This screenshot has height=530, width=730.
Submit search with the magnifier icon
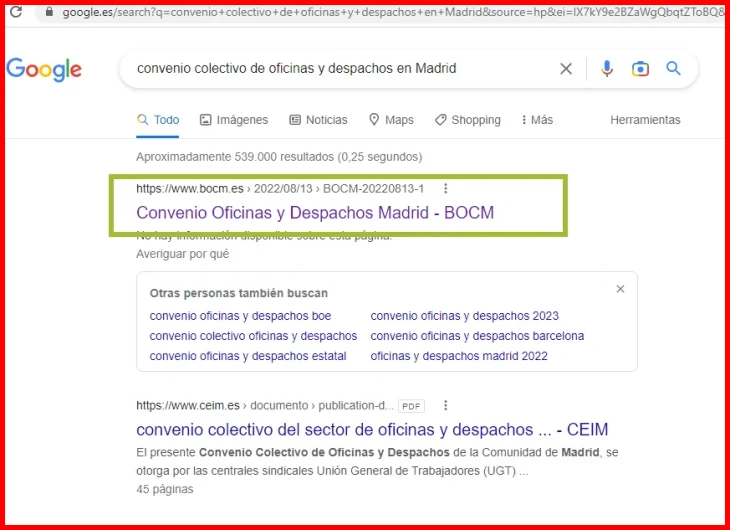(673, 68)
